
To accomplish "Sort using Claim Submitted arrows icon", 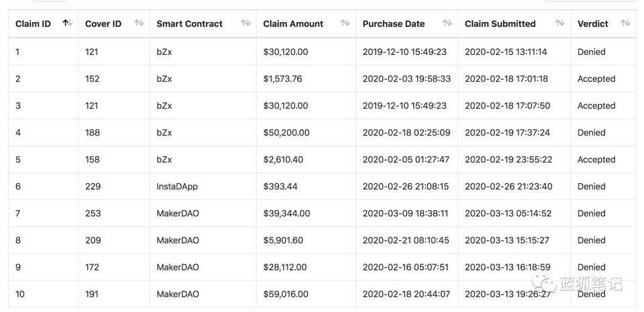I will tap(559, 23).
